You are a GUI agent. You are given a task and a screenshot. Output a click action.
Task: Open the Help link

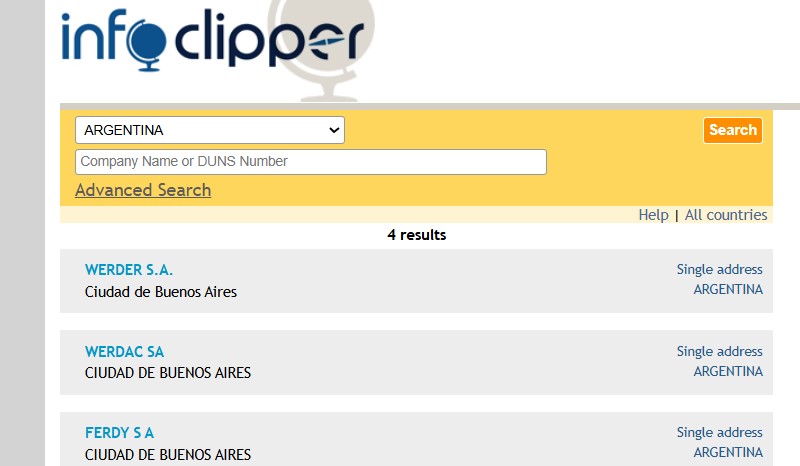653,215
